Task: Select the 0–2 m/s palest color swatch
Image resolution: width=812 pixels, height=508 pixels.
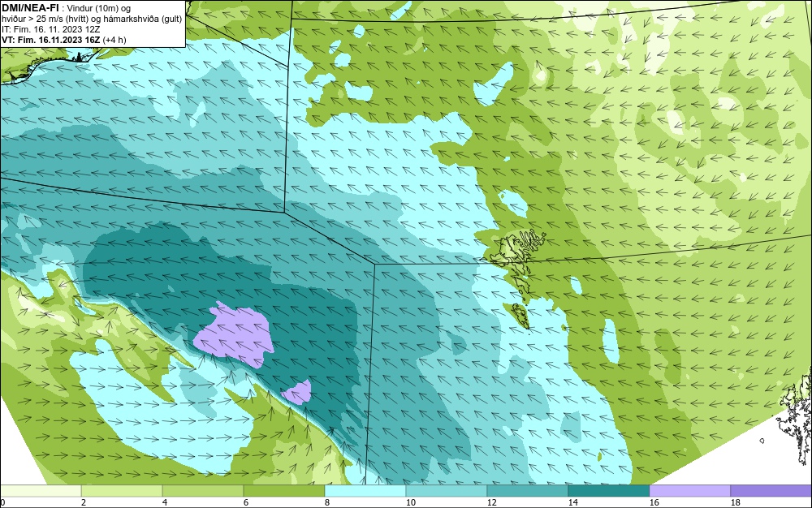Action: [41, 490]
